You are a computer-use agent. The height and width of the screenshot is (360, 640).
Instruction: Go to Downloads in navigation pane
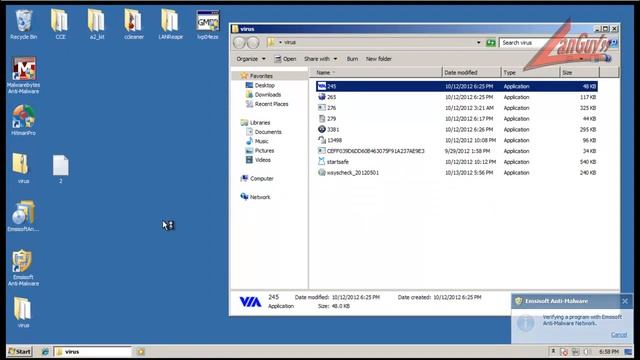tap(263, 95)
